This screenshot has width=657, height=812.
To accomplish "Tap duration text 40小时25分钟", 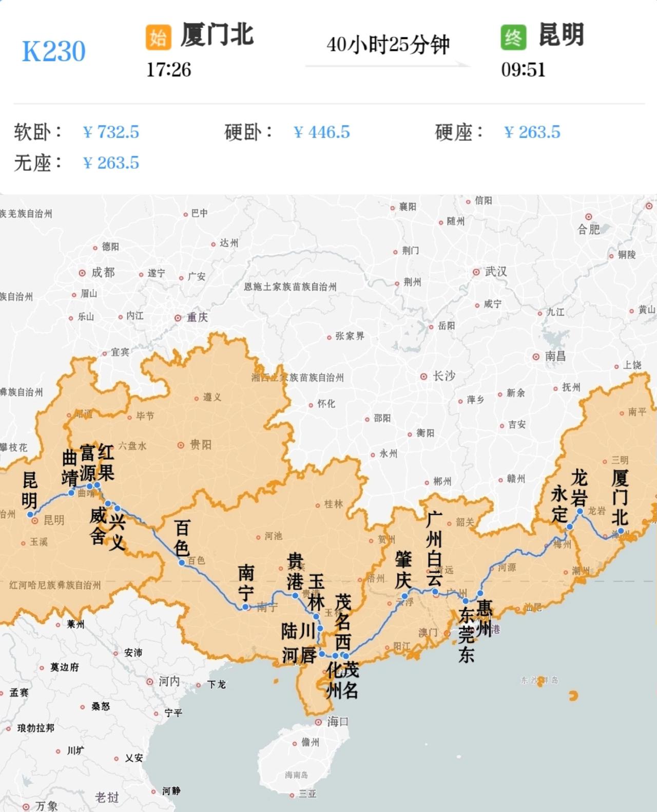I will [388, 45].
